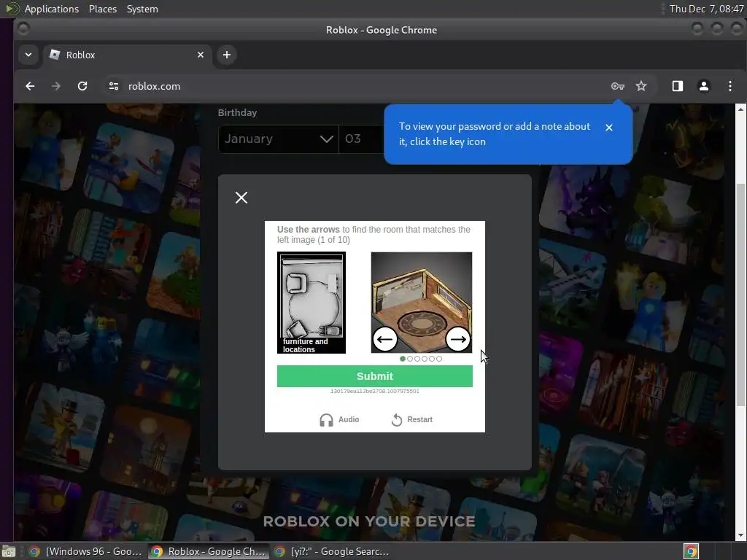Restart the captcha challenge
Screen dimensions: 747x560
tap(412, 419)
